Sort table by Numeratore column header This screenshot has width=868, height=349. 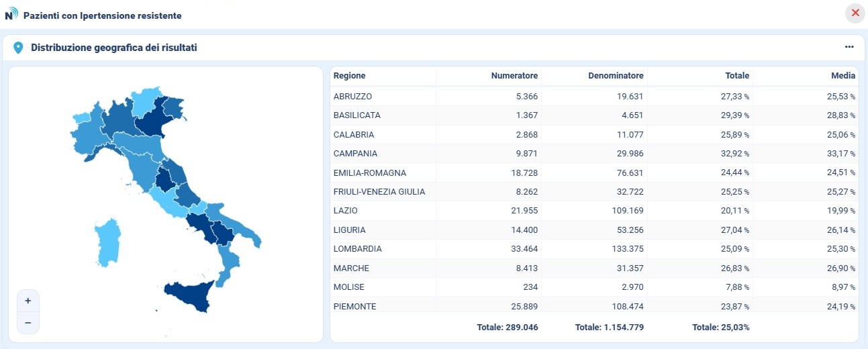514,76
